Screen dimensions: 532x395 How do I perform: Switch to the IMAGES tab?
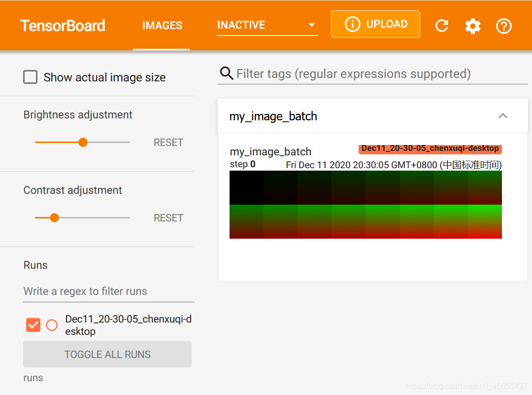coord(162,26)
